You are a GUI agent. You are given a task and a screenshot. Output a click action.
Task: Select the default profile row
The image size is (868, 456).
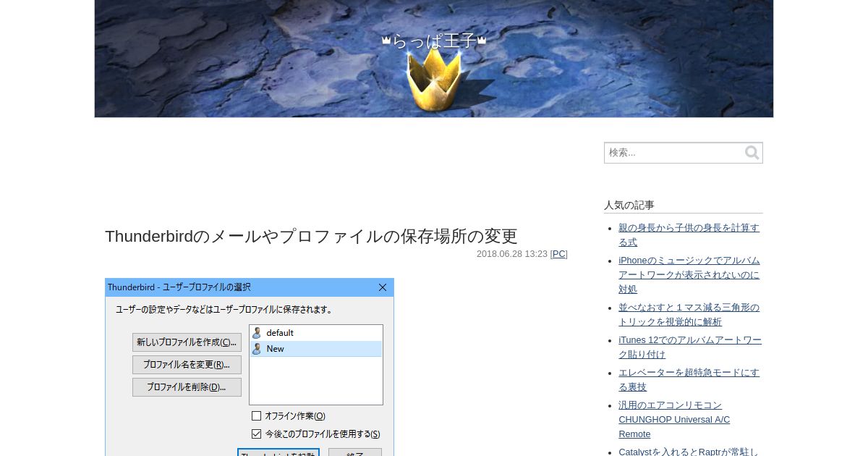(316, 333)
